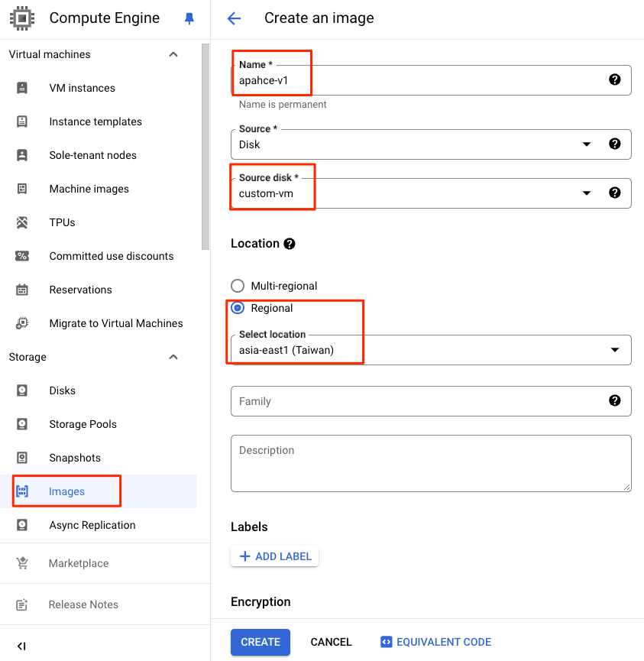
Task: Unpin Compute Engine with the pin icon
Action: (189, 18)
